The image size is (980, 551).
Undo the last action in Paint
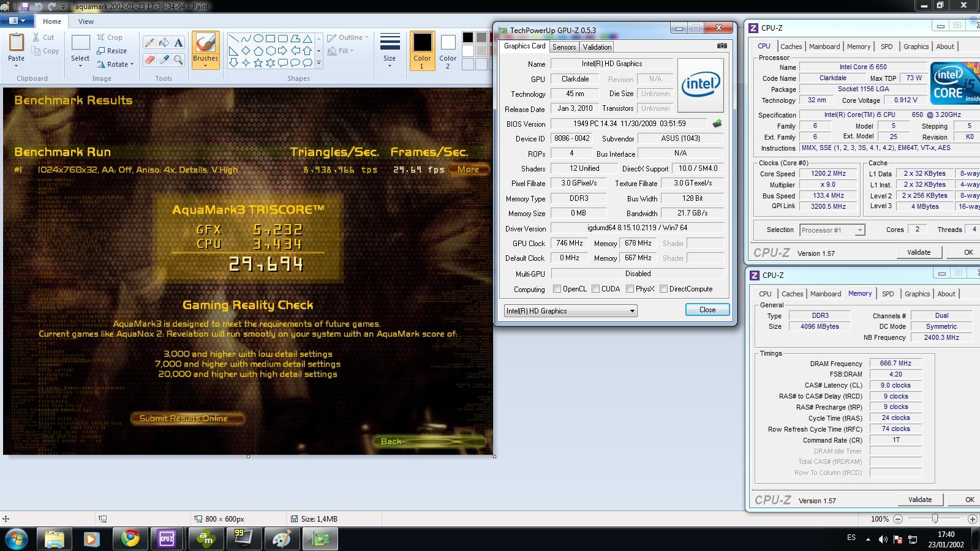pyautogui.click(x=39, y=6)
